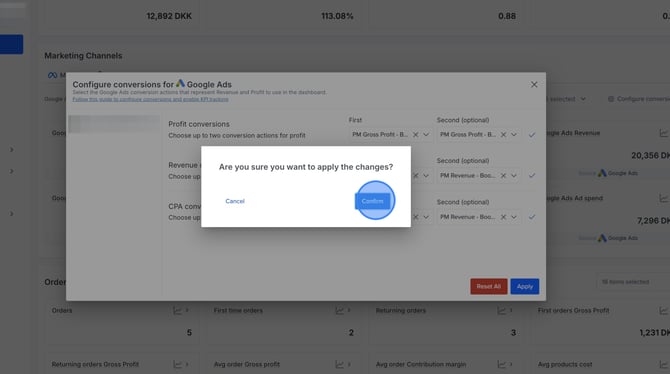Open chart icon on First time orders card
Screen dimensions: 670x374
pyautogui.click(x=339, y=311)
